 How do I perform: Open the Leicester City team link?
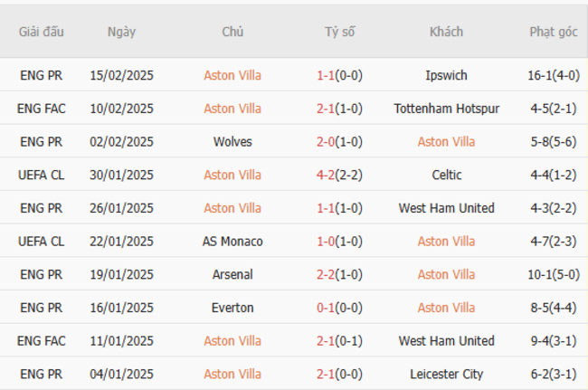pyautogui.click(x=446, y=374)
